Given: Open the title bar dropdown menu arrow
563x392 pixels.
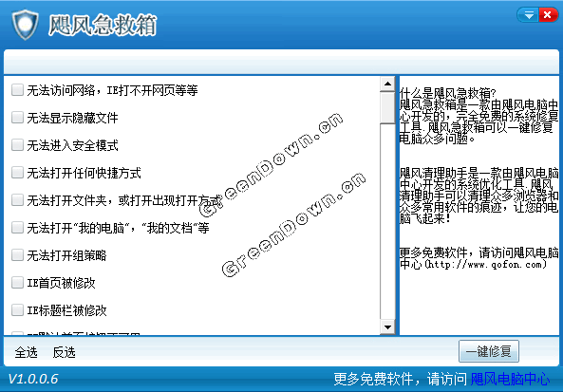Looking at the screenshot, I should [528, 15].
